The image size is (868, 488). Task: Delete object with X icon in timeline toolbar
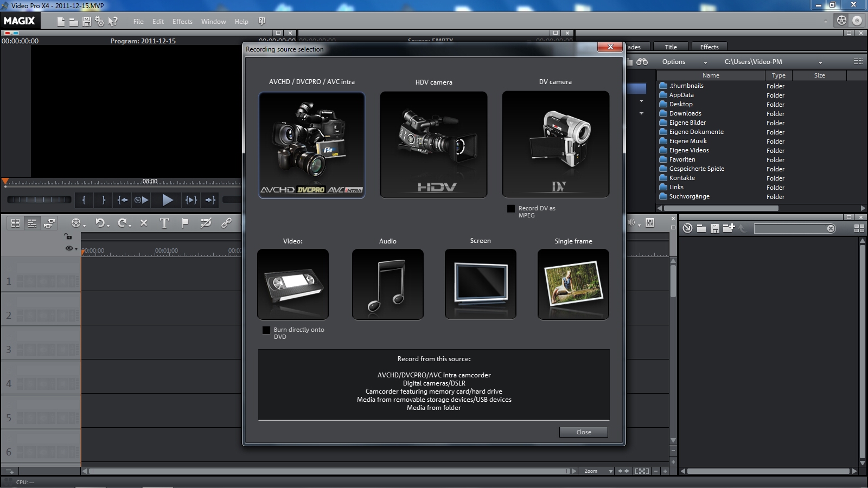144,223
